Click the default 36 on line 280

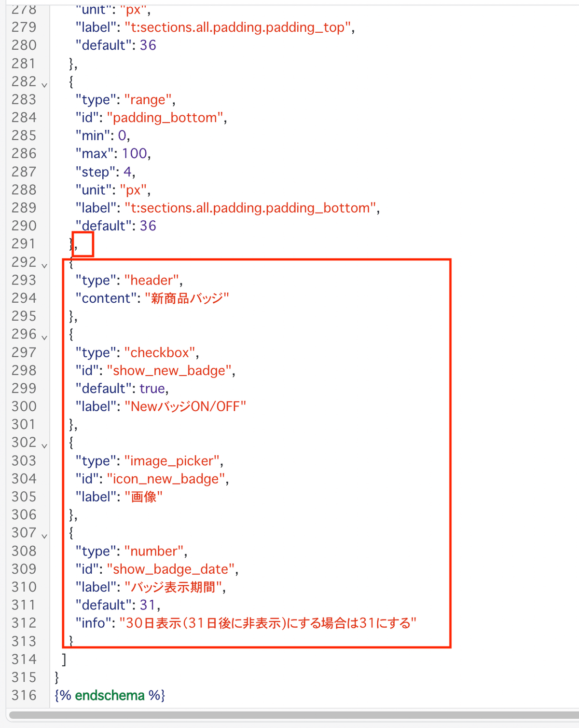click(x=148, y=45)
